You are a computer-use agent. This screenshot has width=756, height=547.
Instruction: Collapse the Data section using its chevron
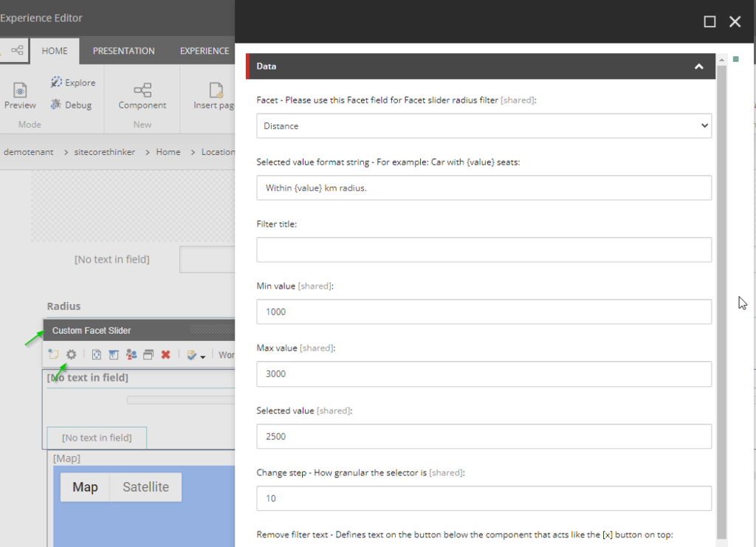click(698, 66)
